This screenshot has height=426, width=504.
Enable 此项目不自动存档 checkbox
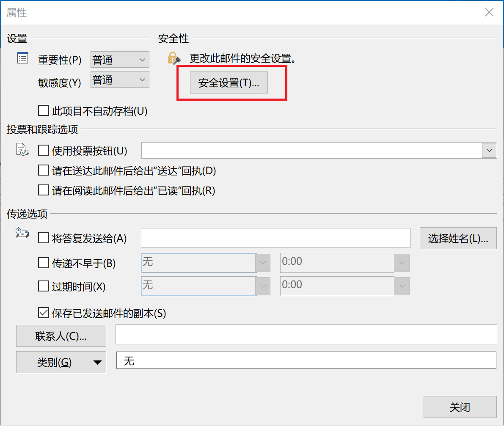point(44,111)
